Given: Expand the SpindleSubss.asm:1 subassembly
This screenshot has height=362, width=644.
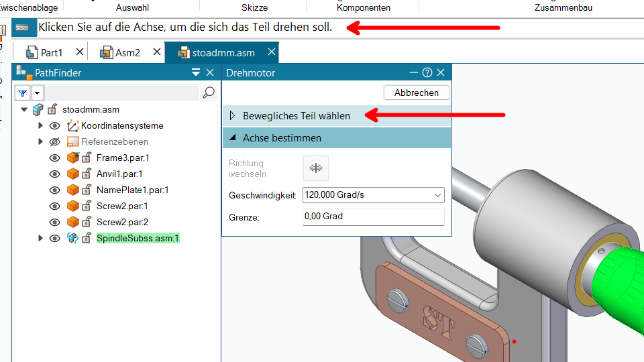Looking at the screenshot, I should click(x=40, y=238).
